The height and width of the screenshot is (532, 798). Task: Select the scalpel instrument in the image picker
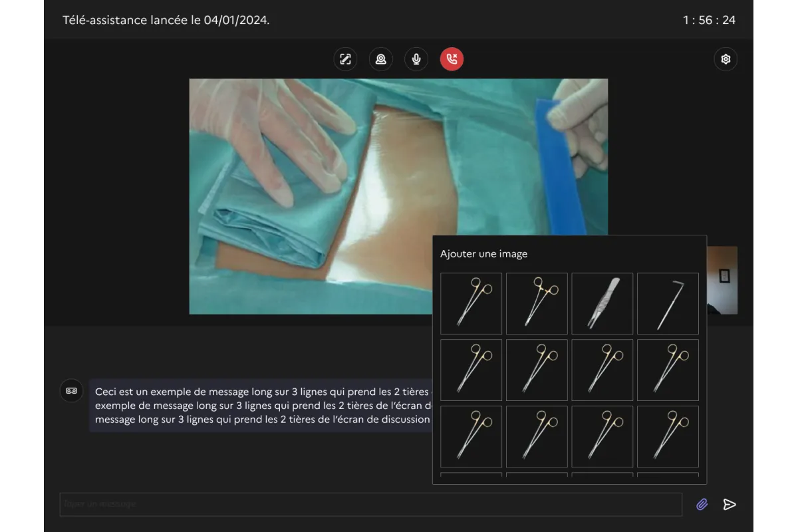click(x=602, y=303)
